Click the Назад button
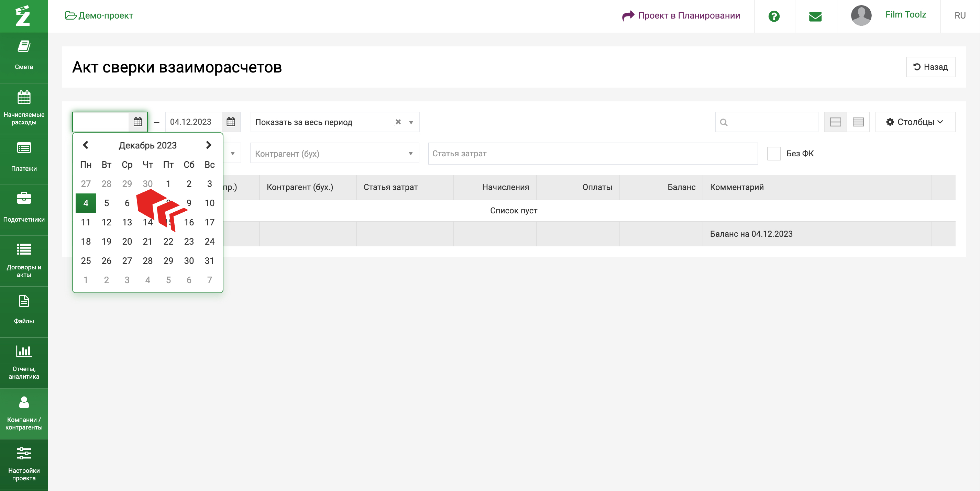Viewport: 980px width, 491px height. pos(931,67)
